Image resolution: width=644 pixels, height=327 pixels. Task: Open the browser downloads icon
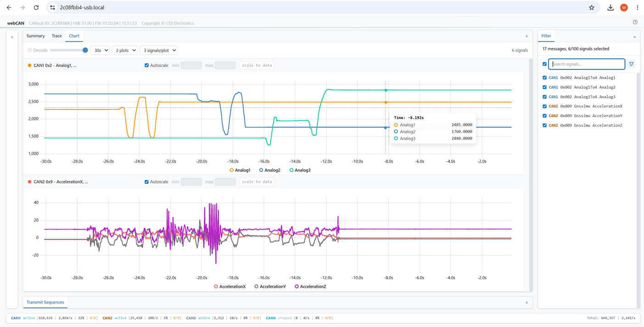[610, 7]
